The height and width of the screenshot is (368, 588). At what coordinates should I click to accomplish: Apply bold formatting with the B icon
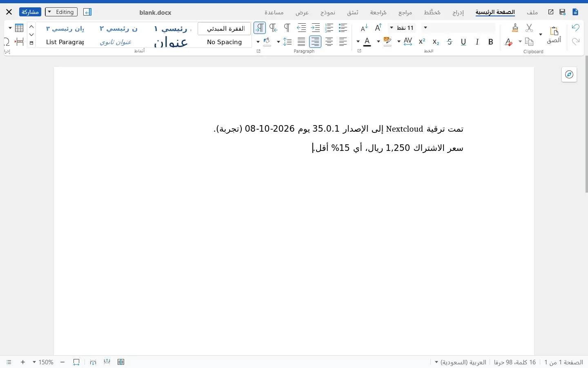pyautogui.click(x=491, y=42)
